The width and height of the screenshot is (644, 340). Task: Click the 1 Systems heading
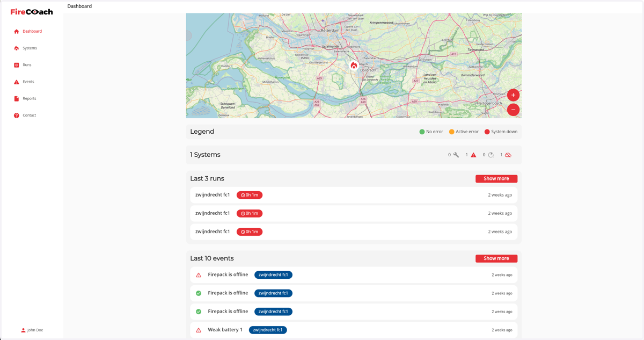pos(205,155)
